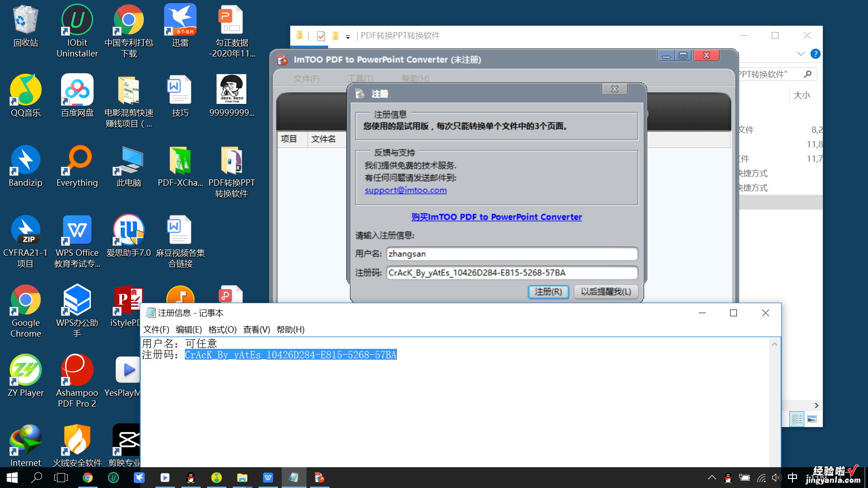
Task: Click the volume icon in system tray
Action: tap(776, 478)
